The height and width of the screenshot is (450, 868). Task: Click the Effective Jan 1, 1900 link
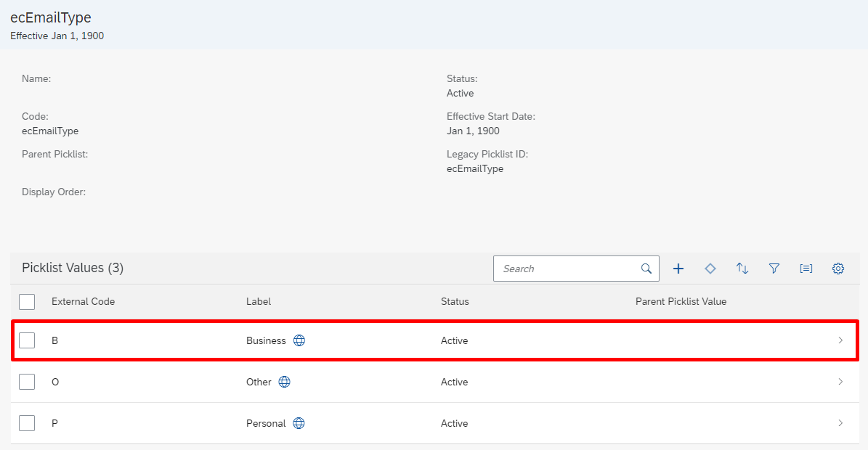point(57,36)
